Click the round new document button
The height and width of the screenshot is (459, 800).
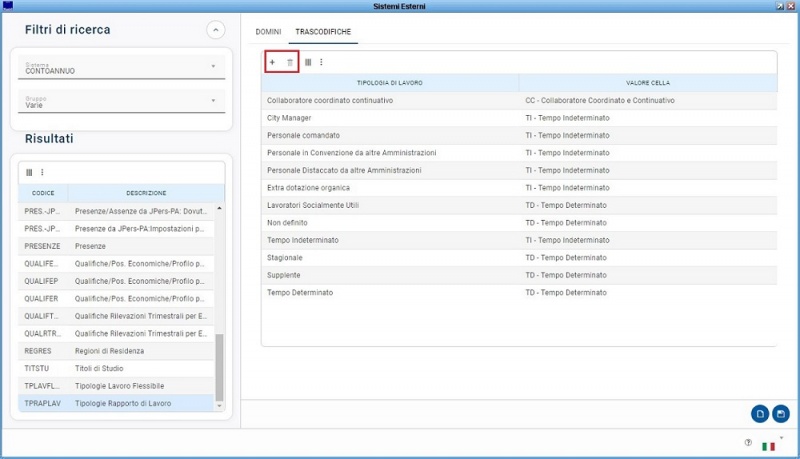click(760, 414)
